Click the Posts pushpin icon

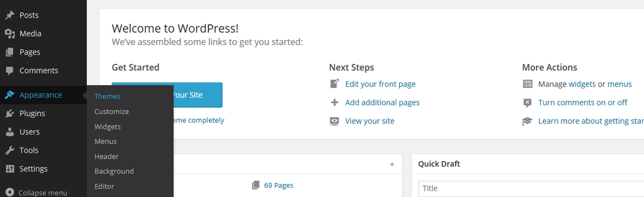10,16
